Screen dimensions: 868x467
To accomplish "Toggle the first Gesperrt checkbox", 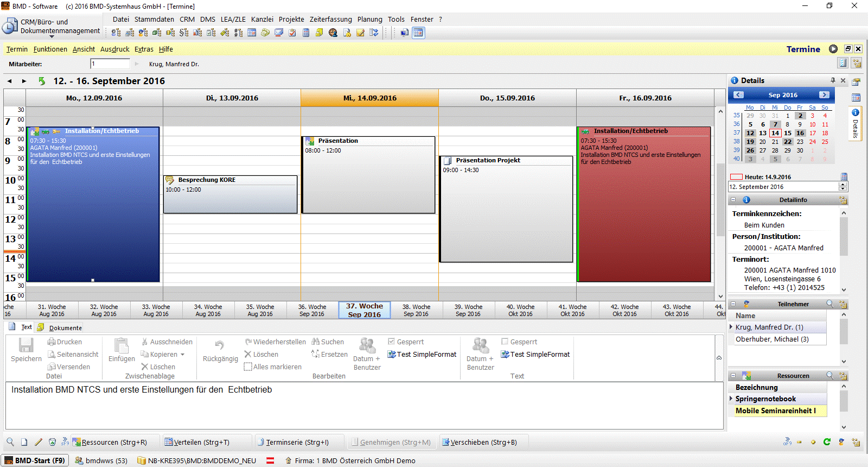I will pos(392,342).
